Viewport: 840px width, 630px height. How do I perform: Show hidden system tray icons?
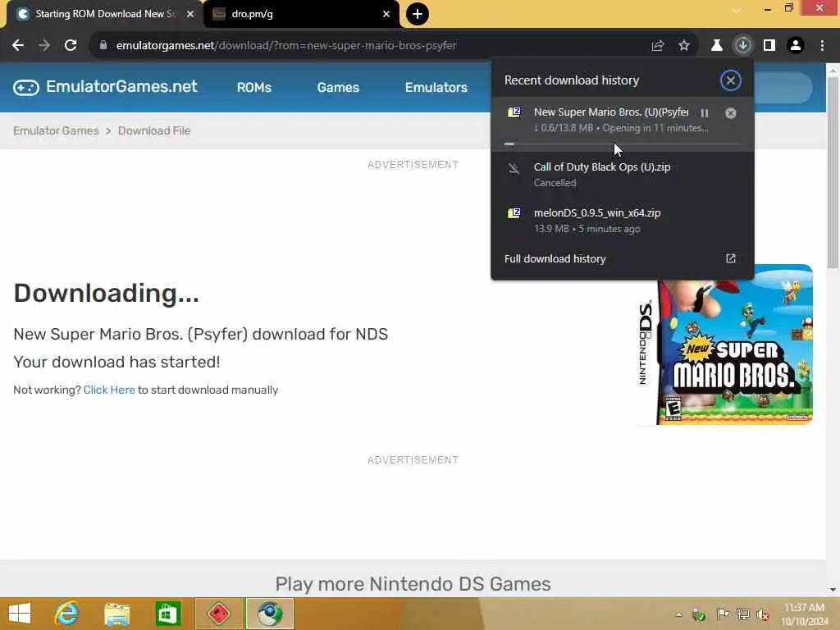[x=678, y=614]
